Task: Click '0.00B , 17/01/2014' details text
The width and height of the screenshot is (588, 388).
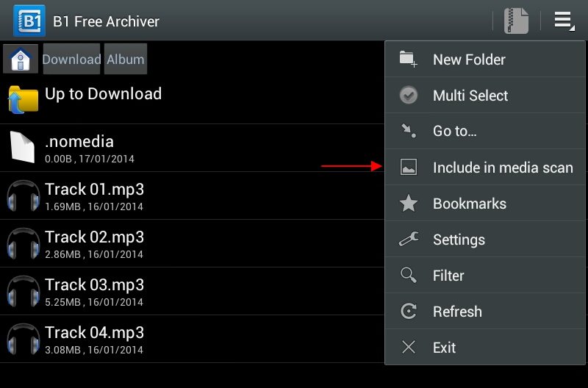Action: [x=89, y=159]
